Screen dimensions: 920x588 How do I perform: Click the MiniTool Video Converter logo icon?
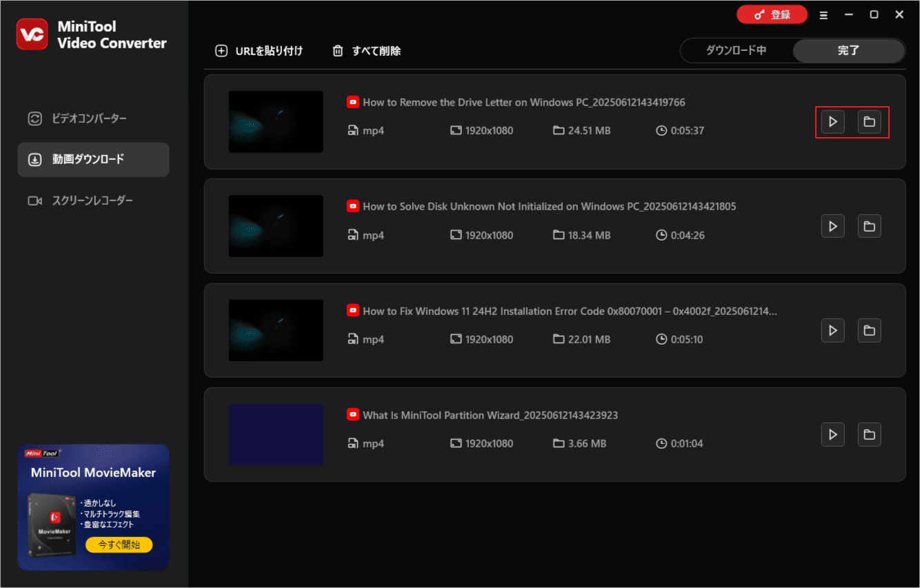32,34
